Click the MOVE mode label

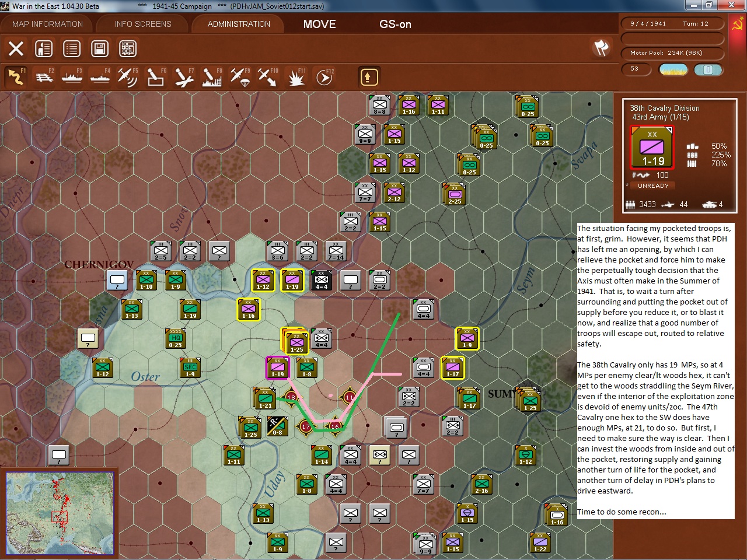[x=319, y=24]
